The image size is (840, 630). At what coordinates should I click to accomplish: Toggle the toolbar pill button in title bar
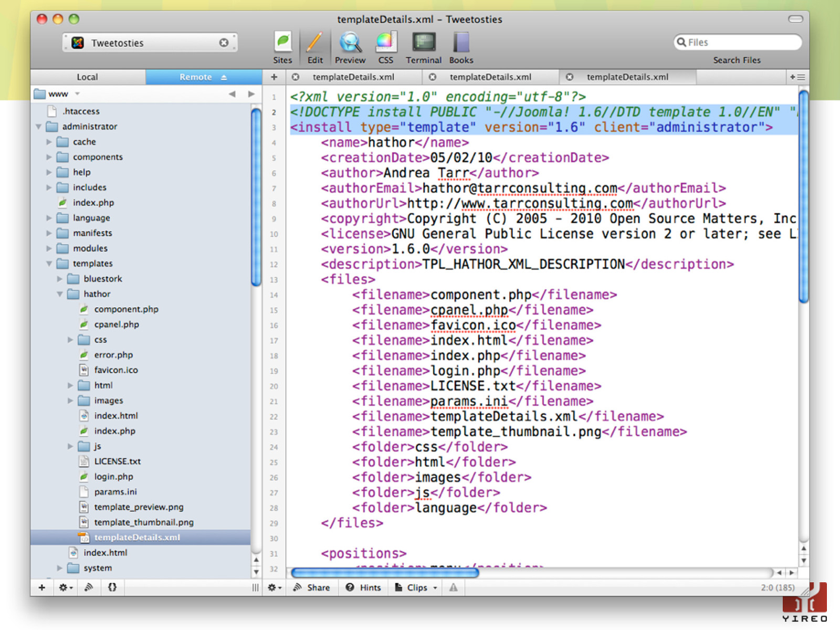pyautogui.click(x=795, y=19)
